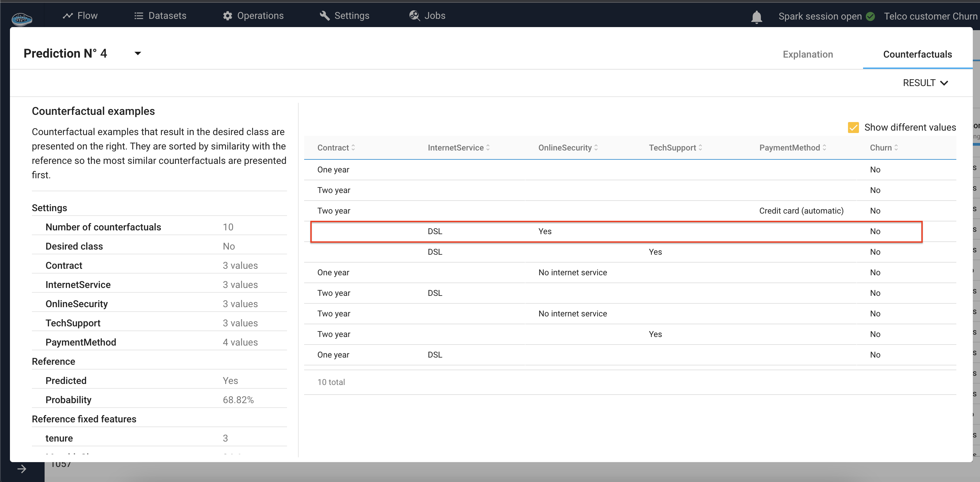
Task: Click the arrow icon at bottom-left sidebar
Action: coord(22,469)
